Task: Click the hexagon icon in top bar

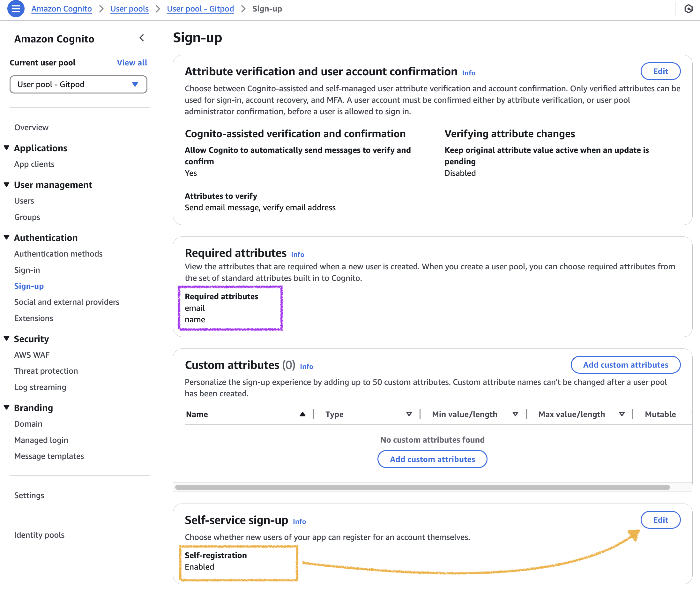Action: click(688, 8)
